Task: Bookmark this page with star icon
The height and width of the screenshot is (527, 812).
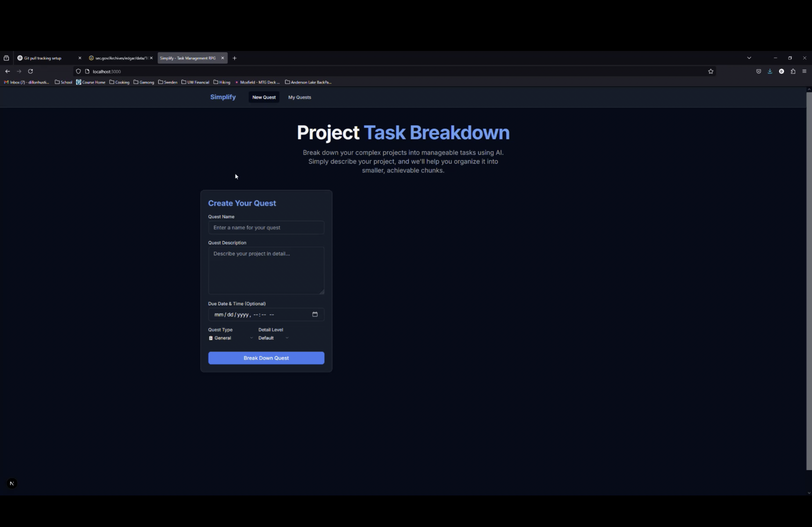Action: click(710, 71)
